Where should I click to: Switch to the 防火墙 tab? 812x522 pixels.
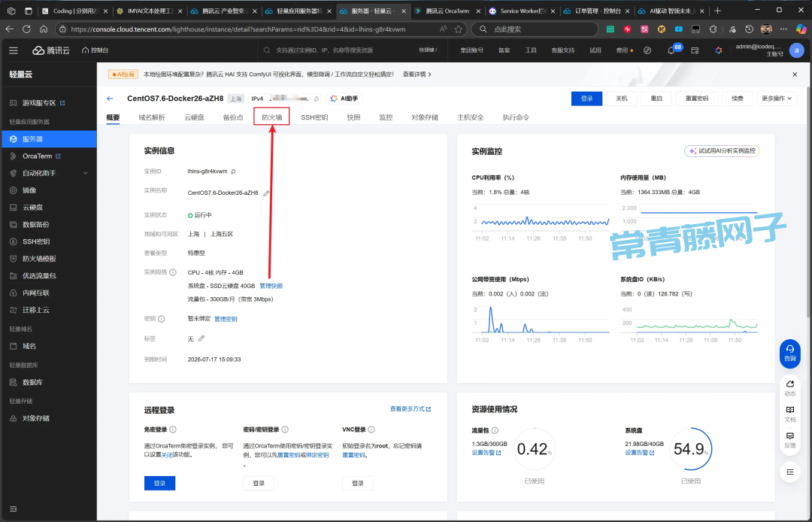[x=271, y=118]
